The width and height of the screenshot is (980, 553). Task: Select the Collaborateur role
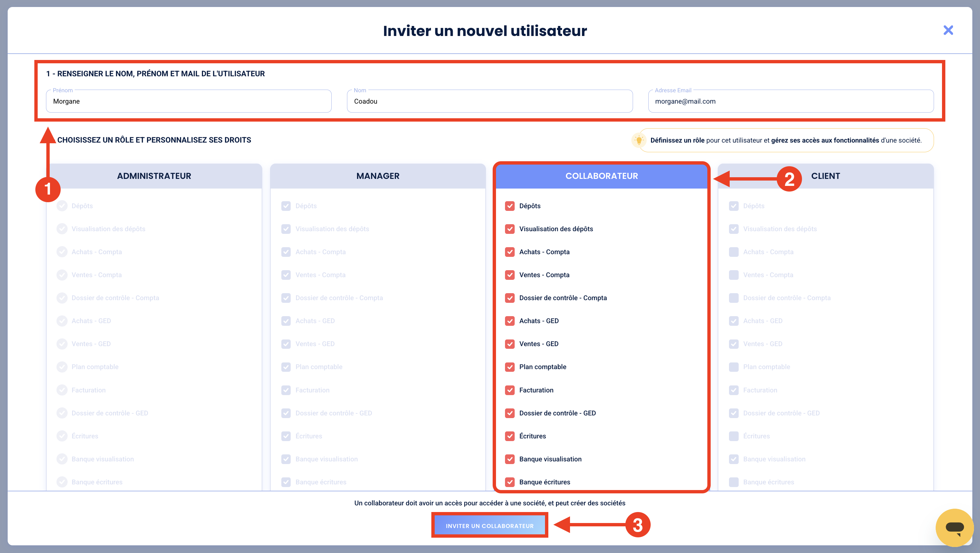[x=601, y=176]
